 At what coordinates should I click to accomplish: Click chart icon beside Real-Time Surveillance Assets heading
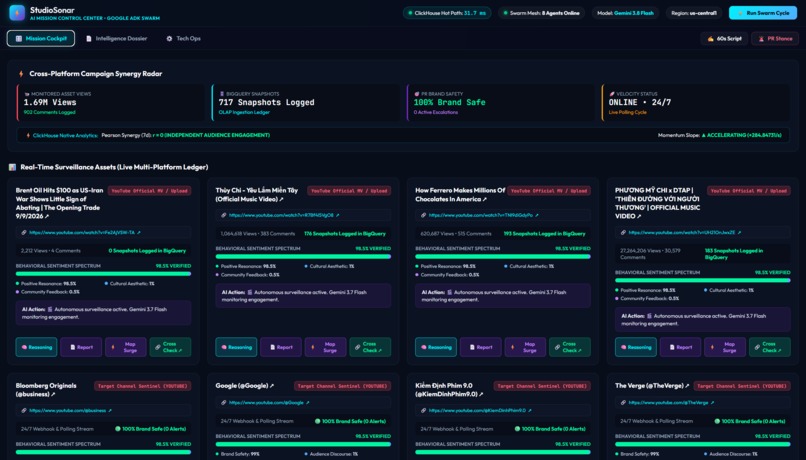[12, 167]
